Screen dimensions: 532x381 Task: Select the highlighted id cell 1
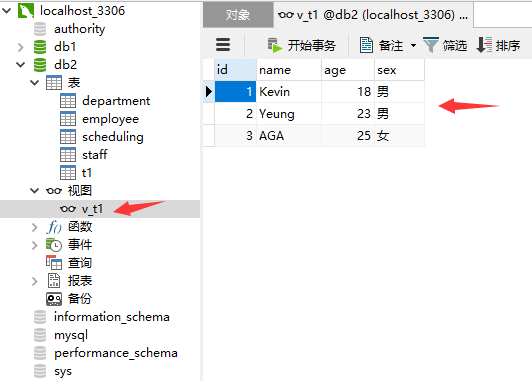tap(235, 92)
